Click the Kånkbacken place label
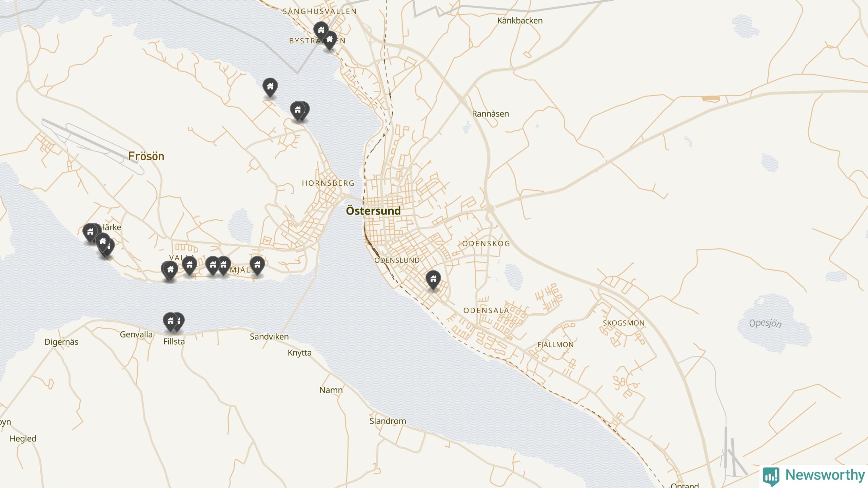The width and height of the screenshot is (868, 488). coord(520,21)
